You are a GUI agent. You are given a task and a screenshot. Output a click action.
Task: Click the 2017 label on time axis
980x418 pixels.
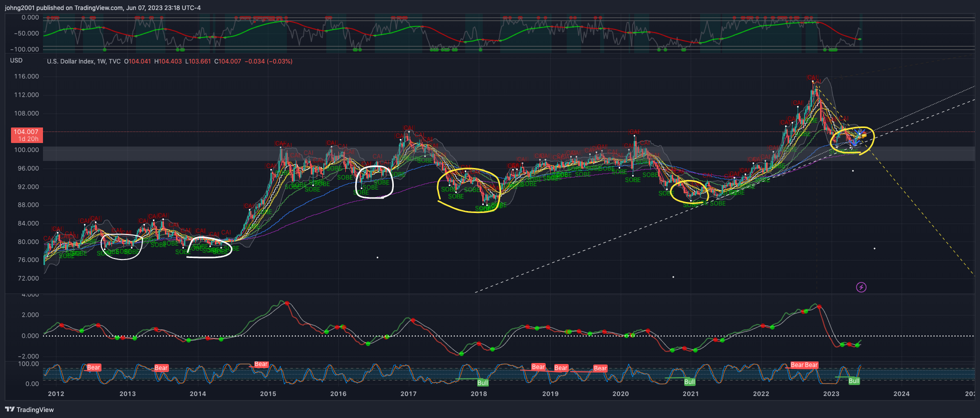(409, 394)
